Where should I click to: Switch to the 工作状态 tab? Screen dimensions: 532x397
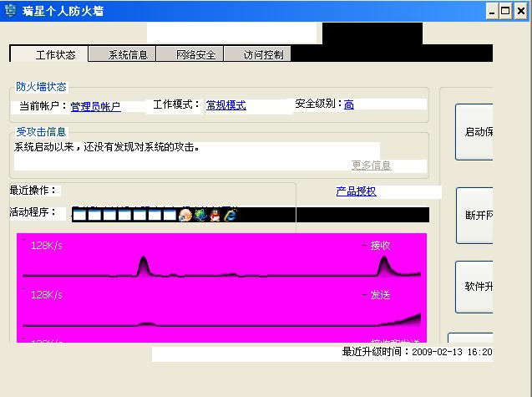point(49,54)
